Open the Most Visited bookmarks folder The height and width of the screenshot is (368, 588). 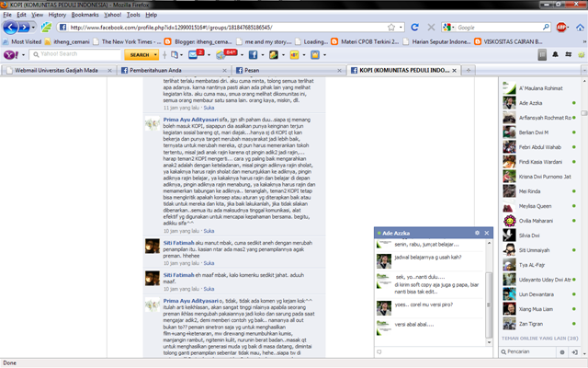[22, 41]
